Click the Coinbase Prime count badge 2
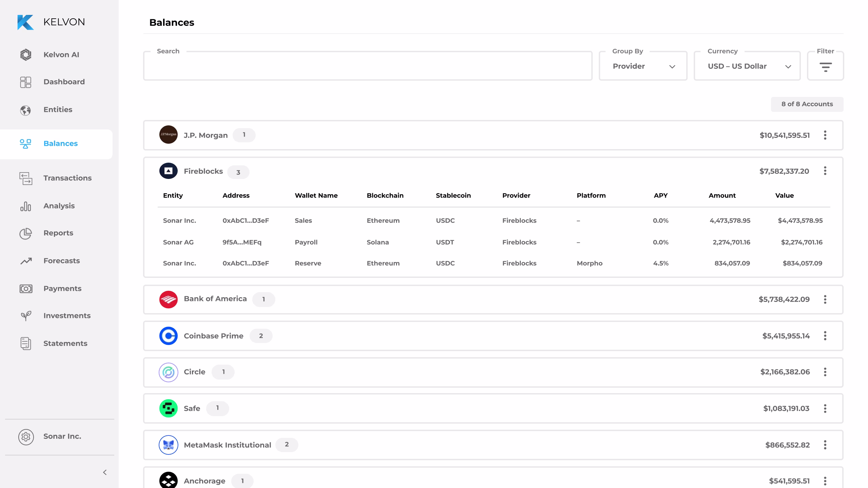The width and height of the screenshot is (868, 488). pyautogui.click(x=261, y=336)
